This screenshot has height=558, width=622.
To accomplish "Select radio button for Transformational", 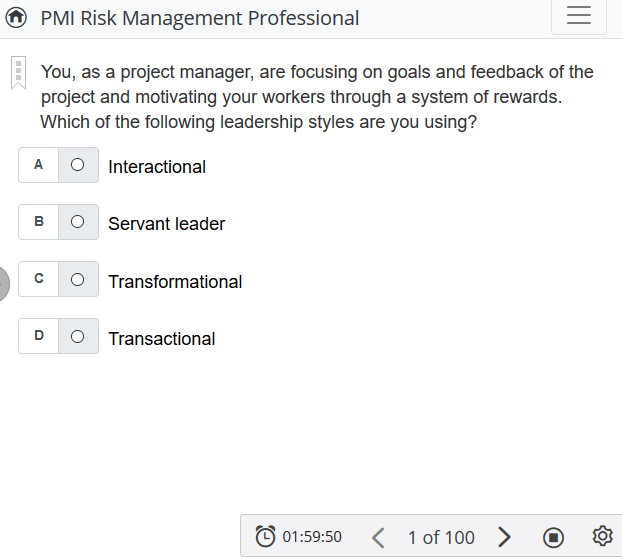I will coord(78,280).
